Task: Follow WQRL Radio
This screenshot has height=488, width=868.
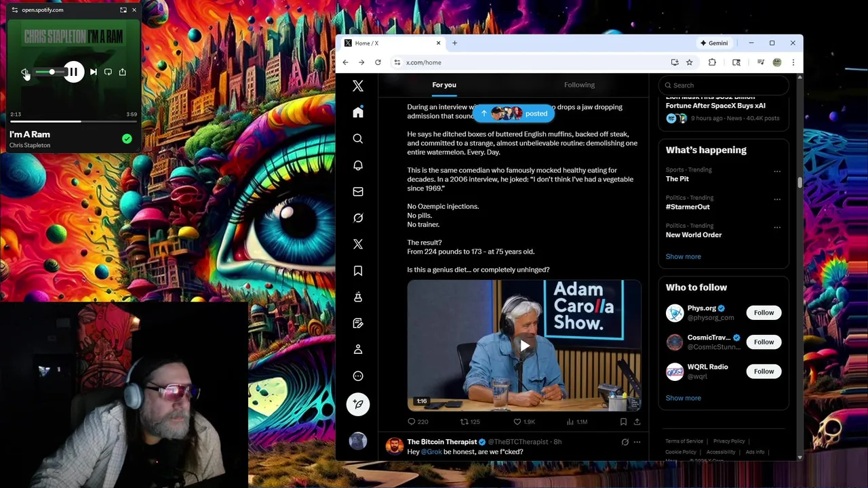Action: point(764,371)
